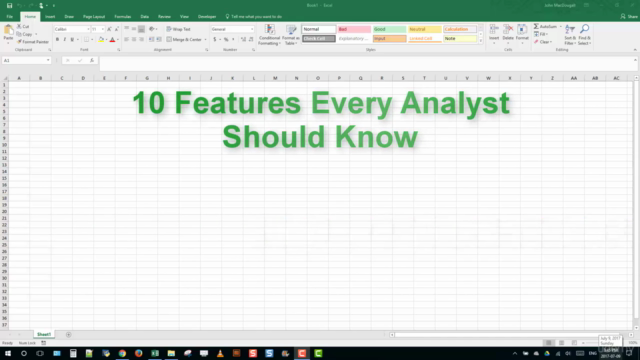This screenshot has height=360, width=640.
Task: Open Find & Select magnifier
Action: pos(584,35)
